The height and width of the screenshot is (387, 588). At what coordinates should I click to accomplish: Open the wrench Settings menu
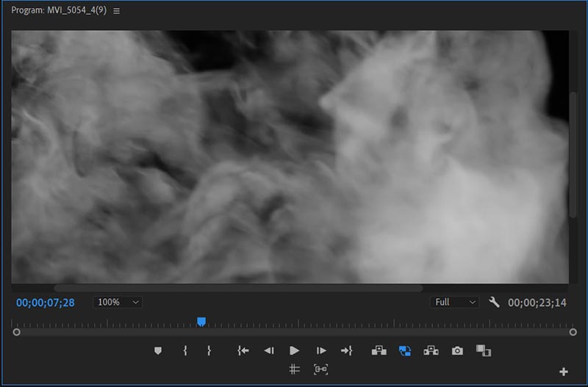(x=494, y=303)
